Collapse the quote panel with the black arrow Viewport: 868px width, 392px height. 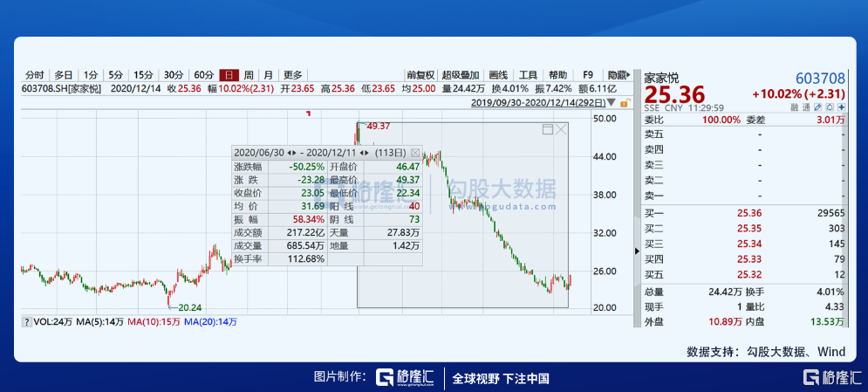(637, 251)
